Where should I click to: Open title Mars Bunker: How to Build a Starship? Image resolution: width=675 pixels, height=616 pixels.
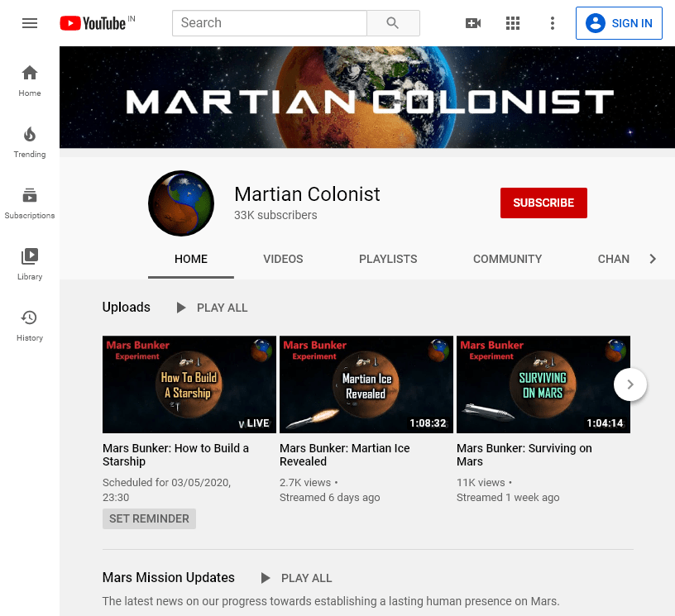[x=175, y=455]
